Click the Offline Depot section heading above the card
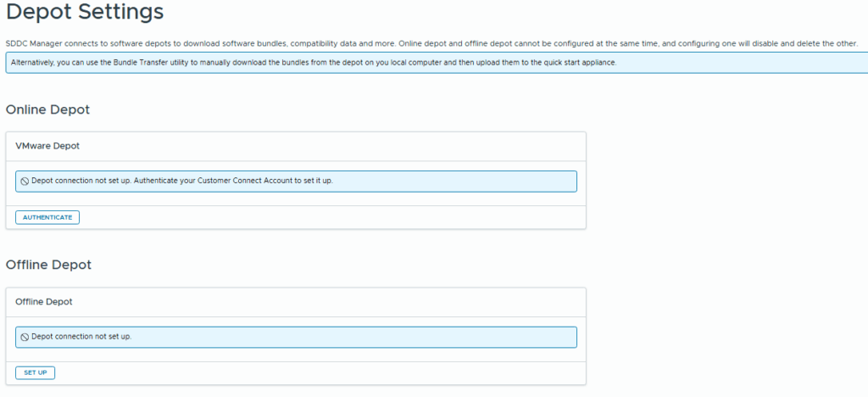This screenshot has width=868, height=397. (x=48, y=265)
